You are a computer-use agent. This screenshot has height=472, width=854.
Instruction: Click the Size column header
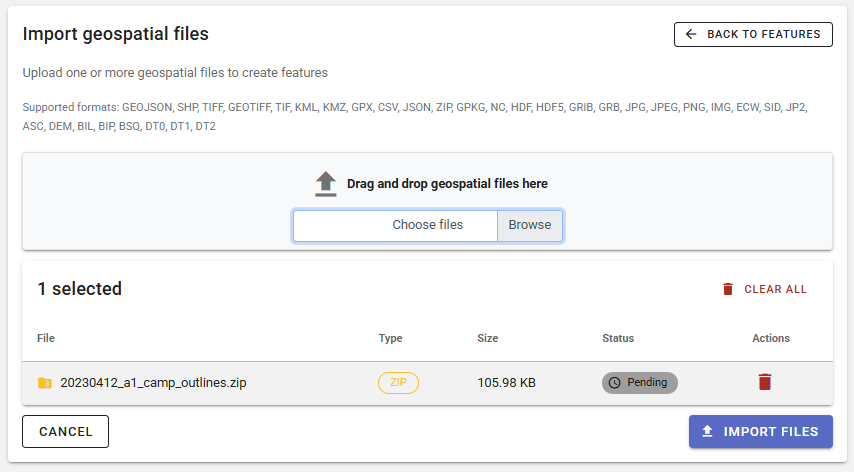coord(487,338)
